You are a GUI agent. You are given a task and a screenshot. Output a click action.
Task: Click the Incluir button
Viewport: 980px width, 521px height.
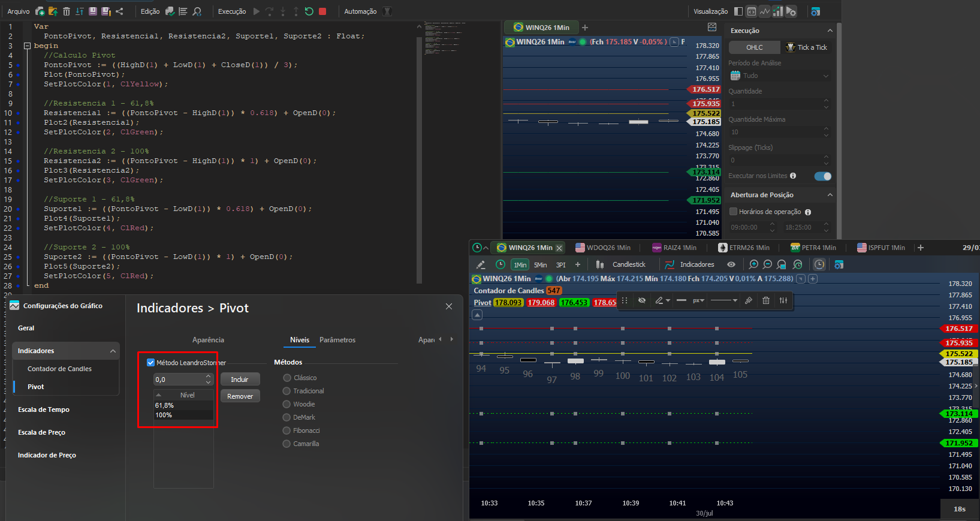pos(240,380)
